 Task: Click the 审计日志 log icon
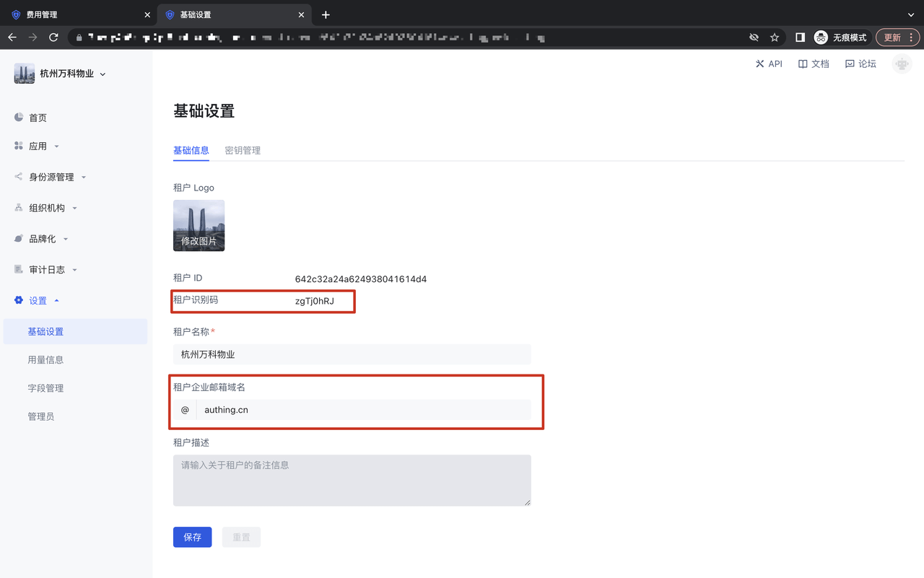pyautogui.click(x=19, y=269)
